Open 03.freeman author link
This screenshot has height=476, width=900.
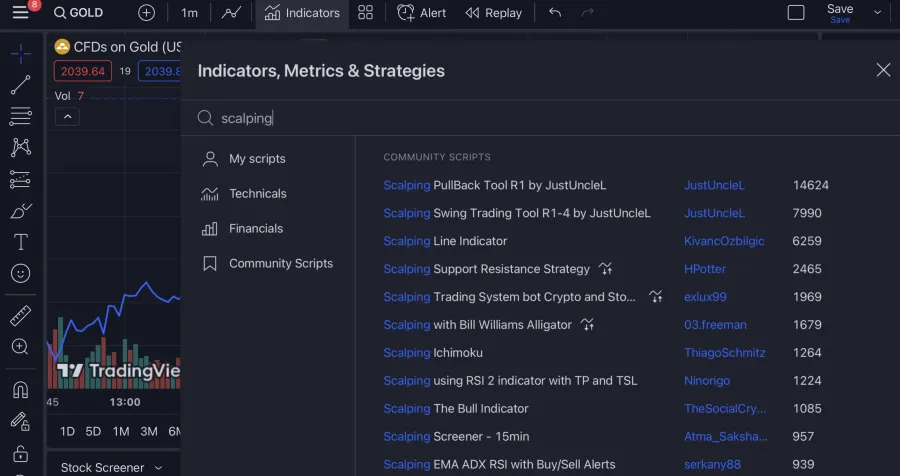coord(715,325)
